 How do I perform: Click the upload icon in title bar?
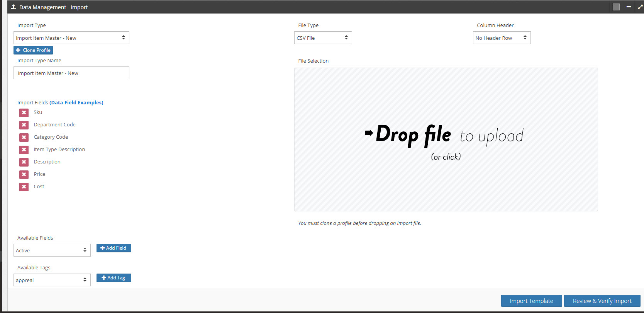[14, 7]
